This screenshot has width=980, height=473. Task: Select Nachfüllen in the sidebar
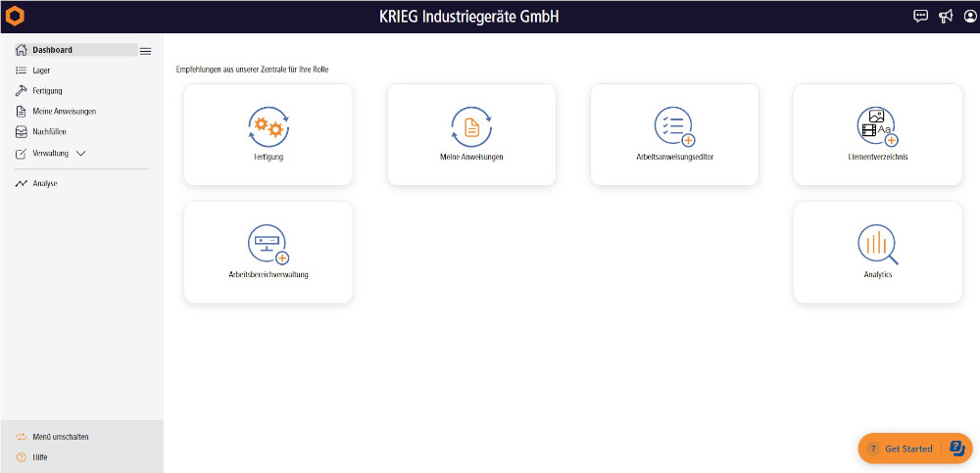pos(49,132)
